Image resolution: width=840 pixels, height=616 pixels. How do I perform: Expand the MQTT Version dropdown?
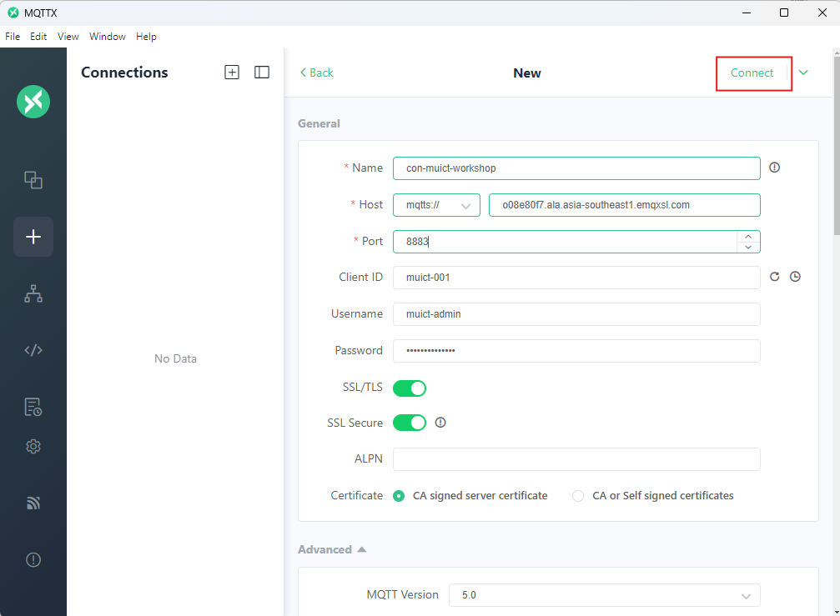[x=604, y=595]
